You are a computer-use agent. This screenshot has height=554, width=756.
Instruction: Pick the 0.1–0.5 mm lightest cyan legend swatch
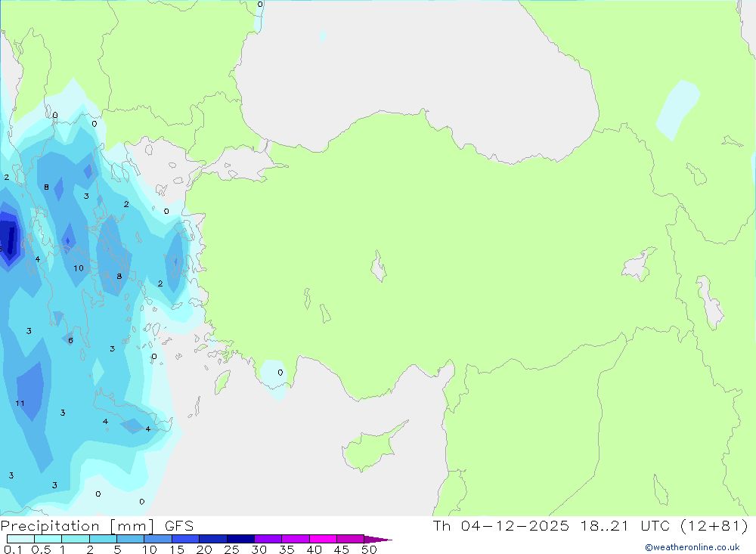tap(20, 539)
